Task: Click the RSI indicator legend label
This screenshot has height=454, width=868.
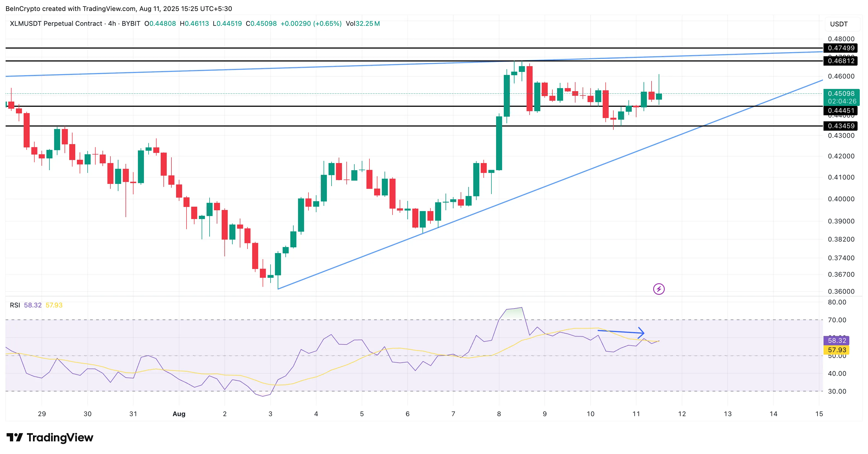Action: 15,305
